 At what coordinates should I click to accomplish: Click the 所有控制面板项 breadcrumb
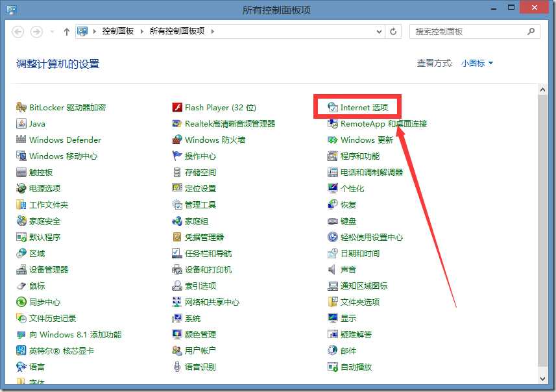coord(177,31)
